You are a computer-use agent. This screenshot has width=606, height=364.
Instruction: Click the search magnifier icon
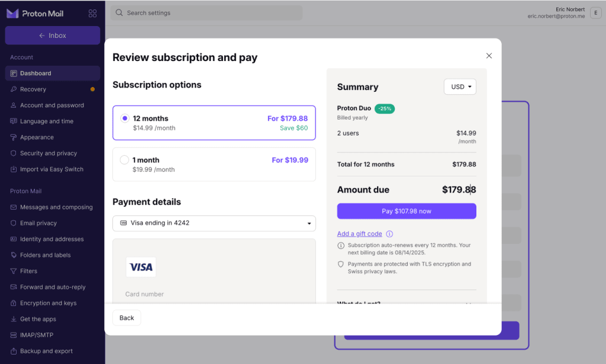pos(119,13)
